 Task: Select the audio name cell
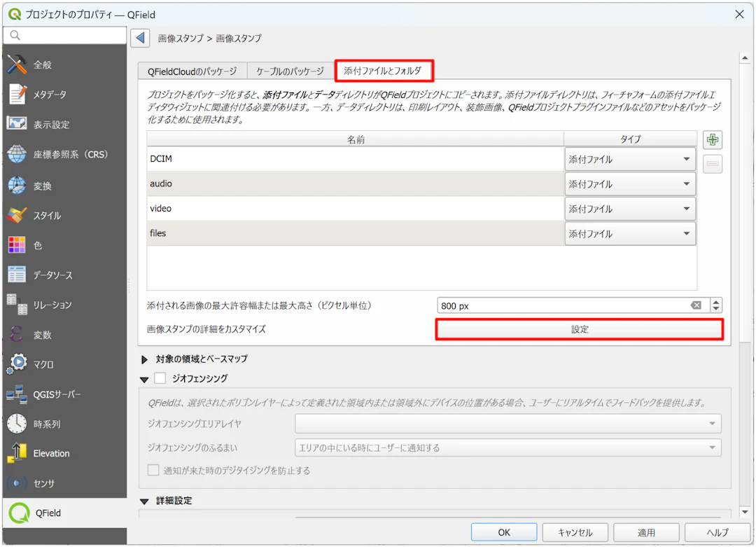pos(356,184)
